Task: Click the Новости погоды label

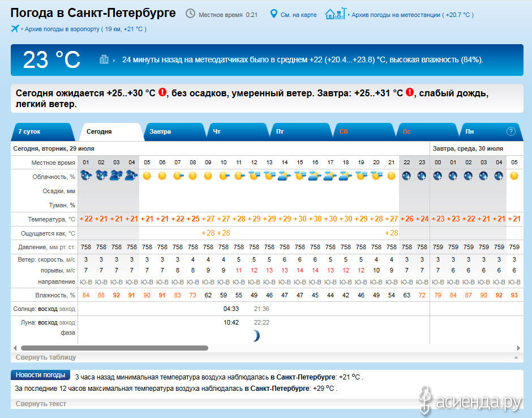Action: click(x=40, y=375)
